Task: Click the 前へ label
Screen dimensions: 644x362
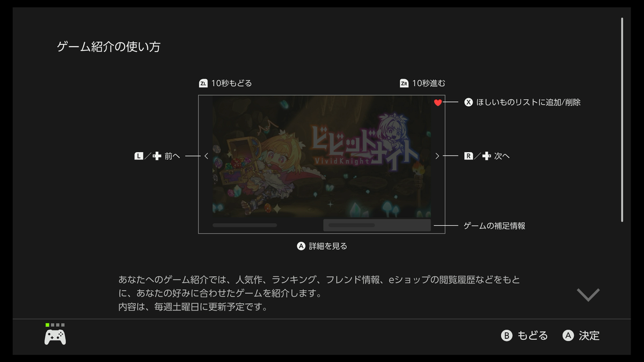Action: (172, 156)
